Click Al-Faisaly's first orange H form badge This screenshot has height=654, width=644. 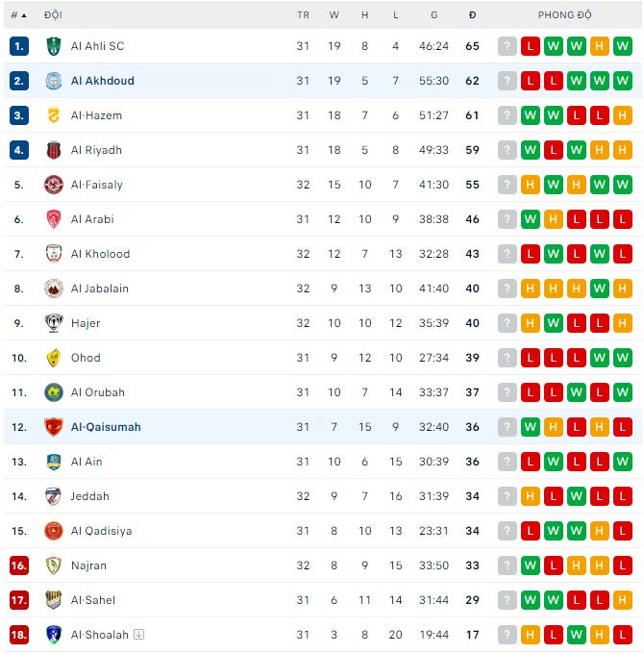[x=531, y=185]
